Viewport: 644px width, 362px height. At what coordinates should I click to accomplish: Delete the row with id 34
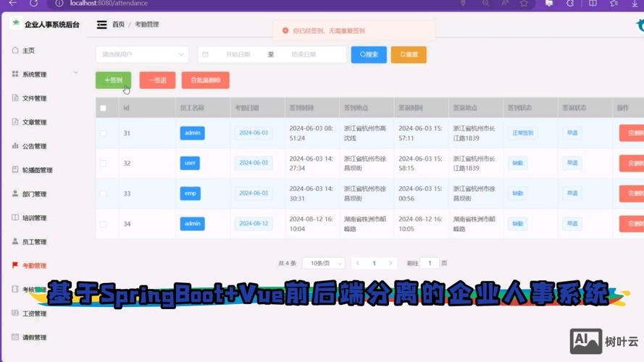tap(632, 224)
